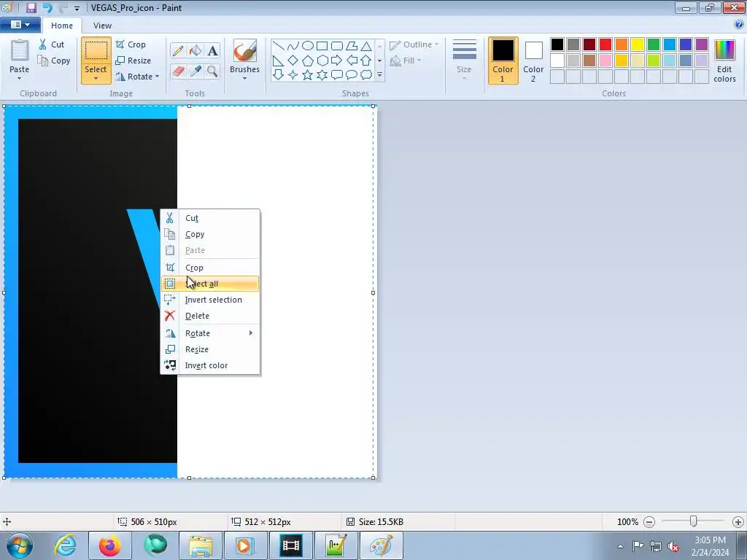Expand the Select dropdown arrow
Image resolution: width=747 pixels, height=560 pixels.
coord(96,79)
